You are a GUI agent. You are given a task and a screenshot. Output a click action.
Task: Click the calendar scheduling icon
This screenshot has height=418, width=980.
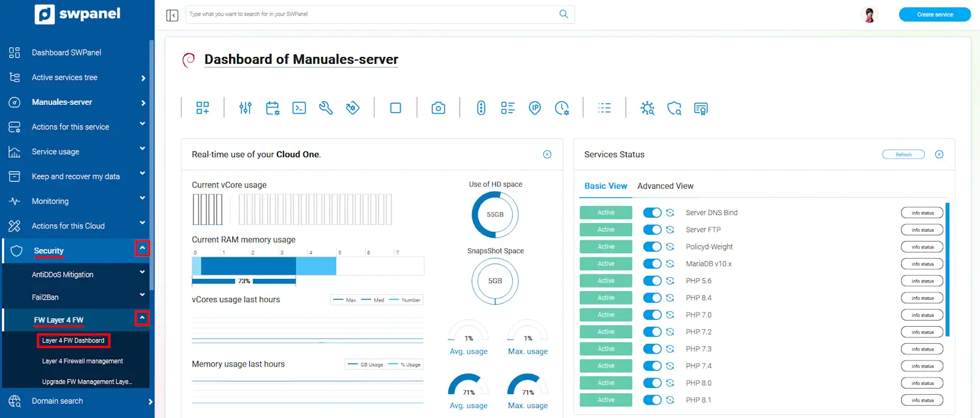[x=273, y=108]
